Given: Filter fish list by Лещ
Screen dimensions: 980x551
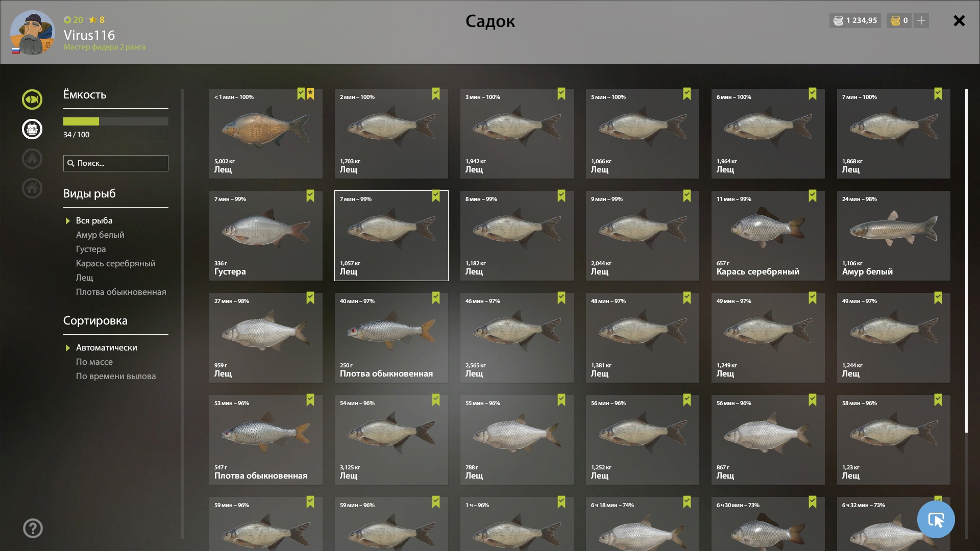Looking at the screenshot, I should click(84, 278).
